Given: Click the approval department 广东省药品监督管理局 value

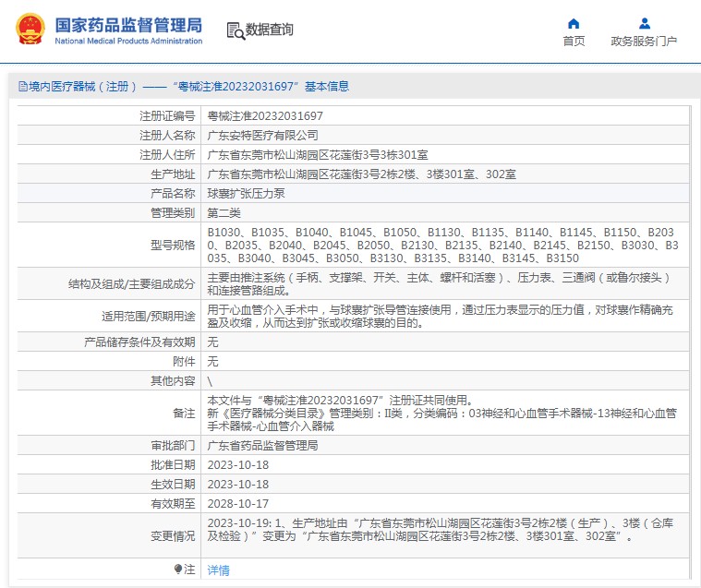Looking at the screenshot, I should tap(262, 445).
